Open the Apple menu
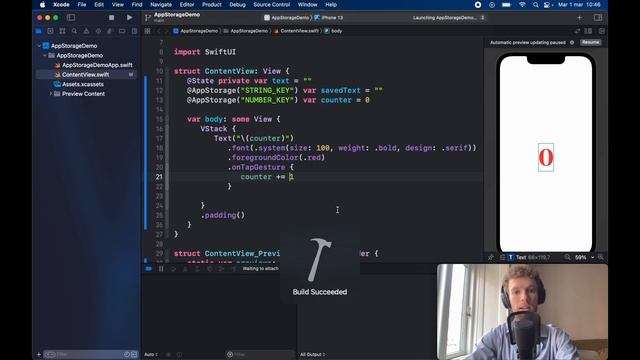640x360 pixels. click(42, 5)
